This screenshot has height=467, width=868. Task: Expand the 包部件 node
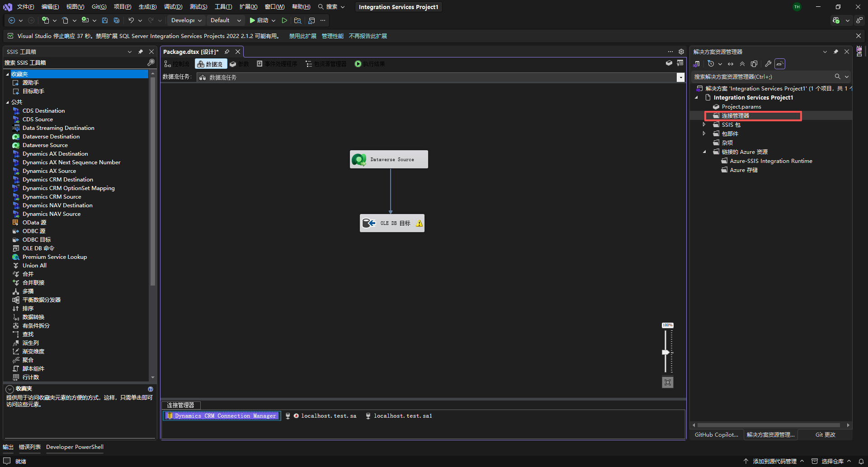tap(704, 133)
